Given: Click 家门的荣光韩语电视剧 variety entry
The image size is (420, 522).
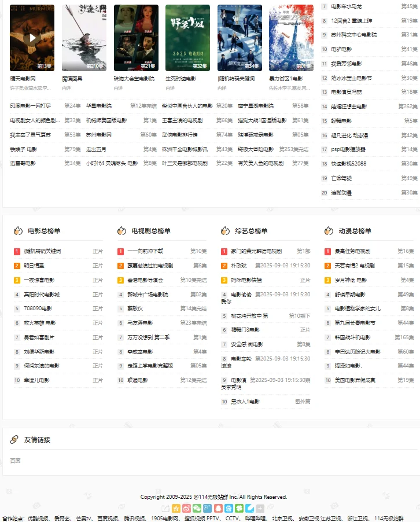Looking at the screenshot, I should [x=256, y=251].
